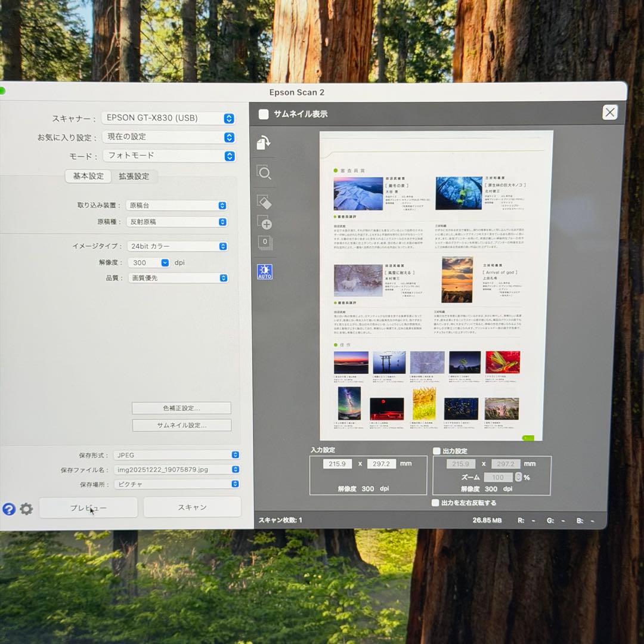Image resolution: width=644 pixels, height=644 pixels.
Task: Switch to the 拡張設定 tab
Action: (x=134, y=177)
